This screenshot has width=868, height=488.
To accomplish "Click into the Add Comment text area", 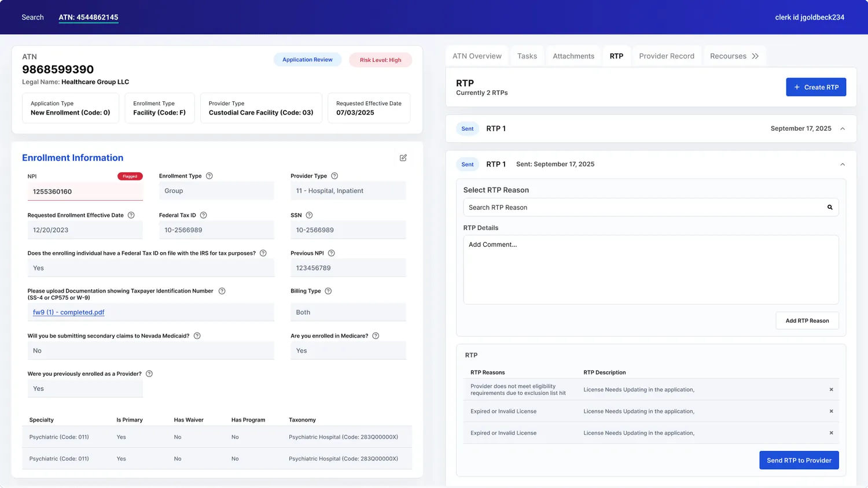I will [651, 269].
